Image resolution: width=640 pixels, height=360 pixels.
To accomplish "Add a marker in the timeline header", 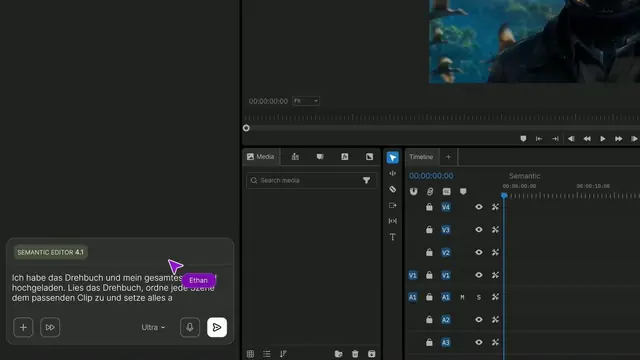I will 463,191.
